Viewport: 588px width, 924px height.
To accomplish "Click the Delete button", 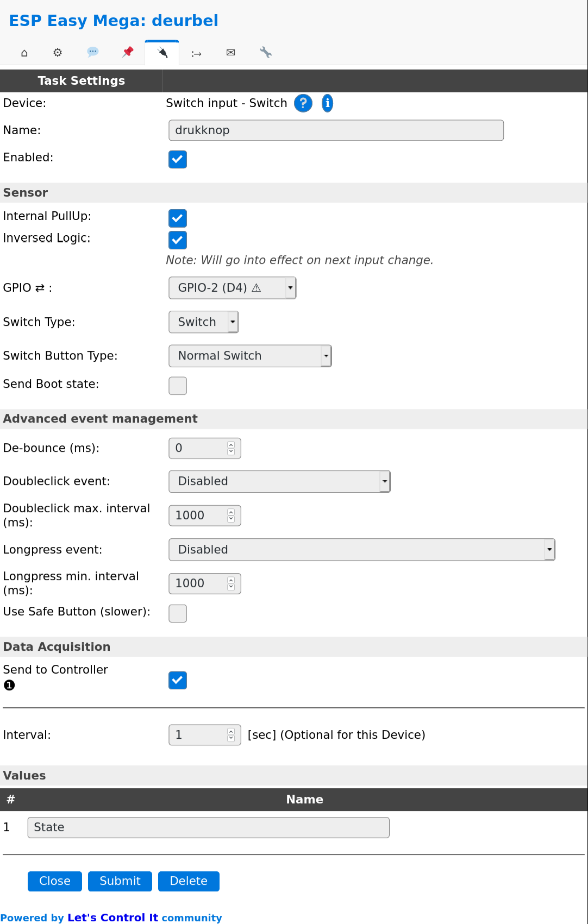I will [x=189, y=881].
